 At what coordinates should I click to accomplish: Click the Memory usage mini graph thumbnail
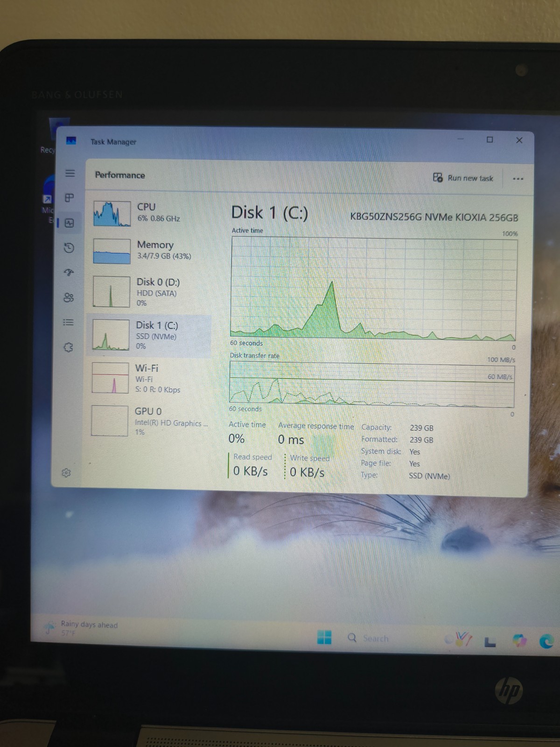[112, 251]
